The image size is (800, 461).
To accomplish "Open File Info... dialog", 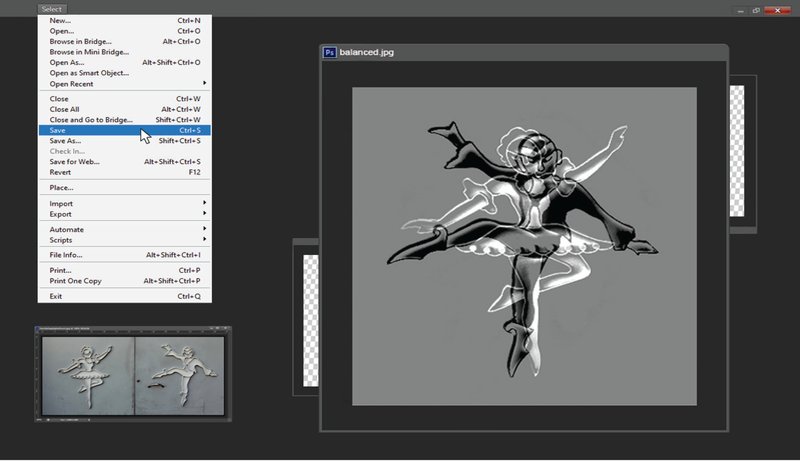I will [124, 255].
